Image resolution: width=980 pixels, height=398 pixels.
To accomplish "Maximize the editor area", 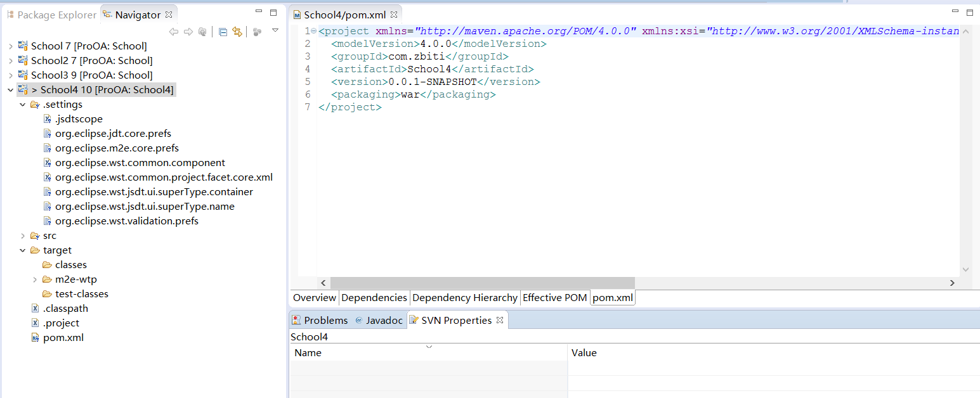I will pos(969,12).
